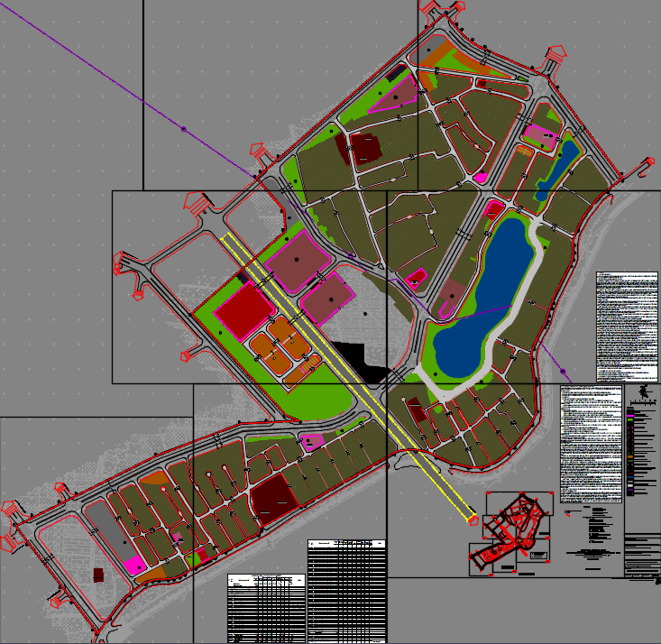Click the purple circle marker on the upper-left line

(x=184, y=130)
